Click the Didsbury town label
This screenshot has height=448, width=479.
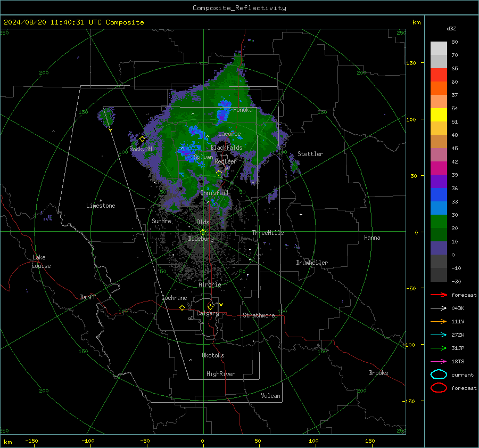(x=201, y=239)
